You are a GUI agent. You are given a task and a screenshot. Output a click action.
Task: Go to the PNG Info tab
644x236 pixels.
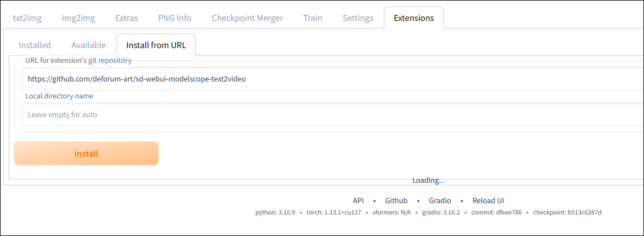coord(175,18)
